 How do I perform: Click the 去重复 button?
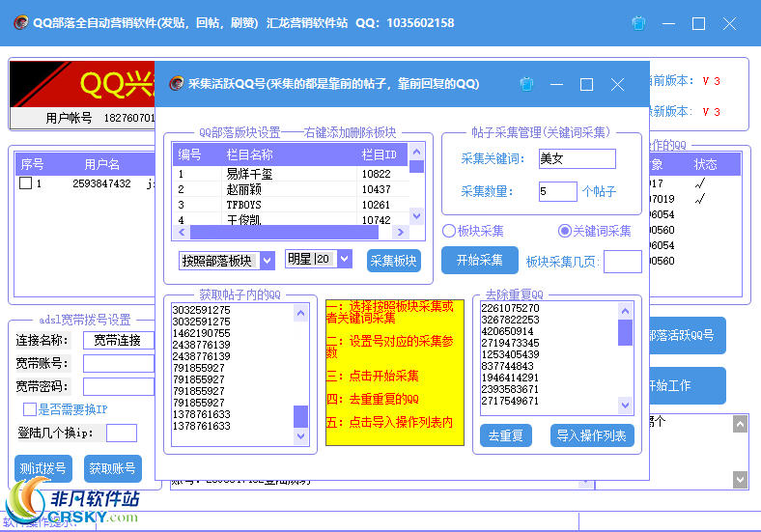click(x=506, y=435)
